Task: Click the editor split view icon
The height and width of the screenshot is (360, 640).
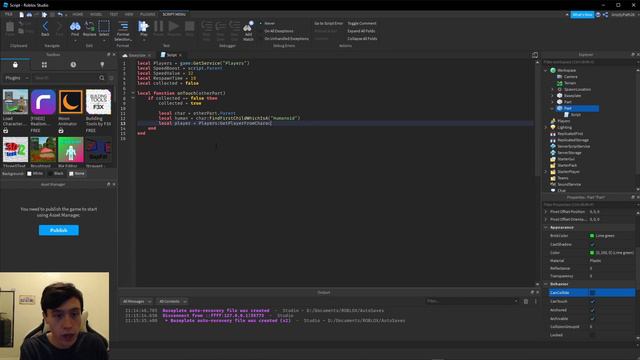Action: click(535, 55)
